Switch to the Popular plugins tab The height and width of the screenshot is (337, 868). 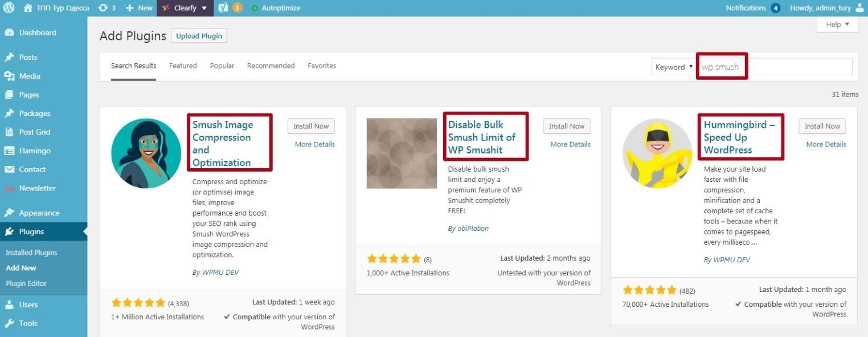(x=222, y=66)
